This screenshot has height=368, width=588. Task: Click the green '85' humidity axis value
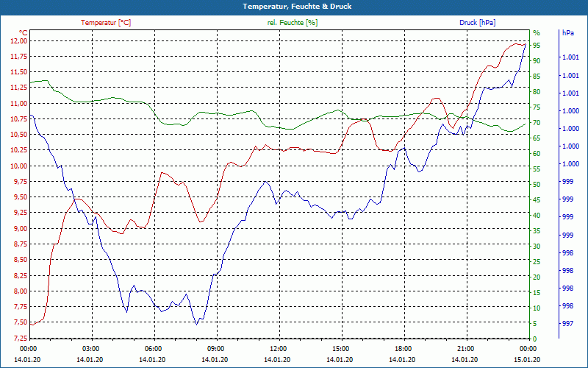(537, 77)
